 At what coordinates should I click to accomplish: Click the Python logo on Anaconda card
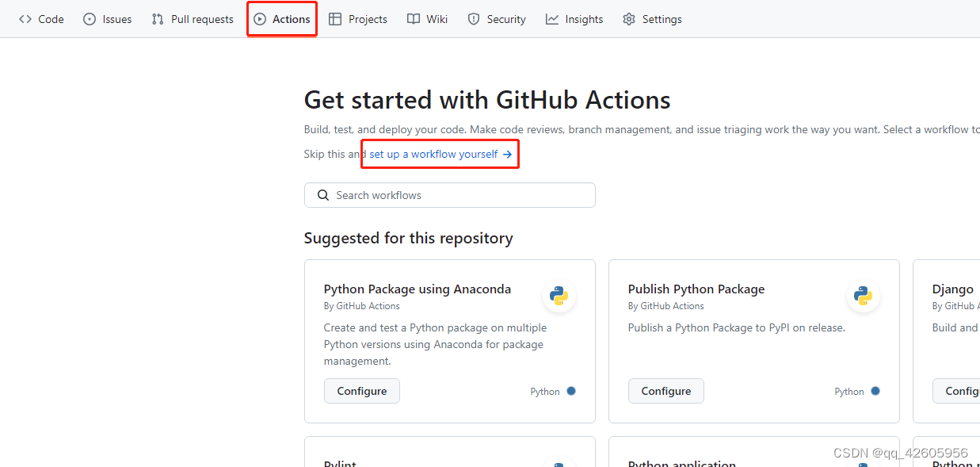[559, 296]
